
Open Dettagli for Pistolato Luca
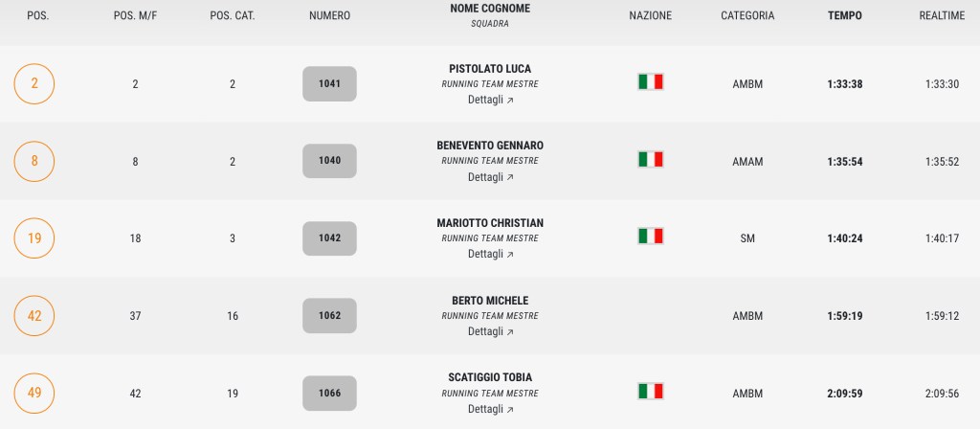pos(490,100)
